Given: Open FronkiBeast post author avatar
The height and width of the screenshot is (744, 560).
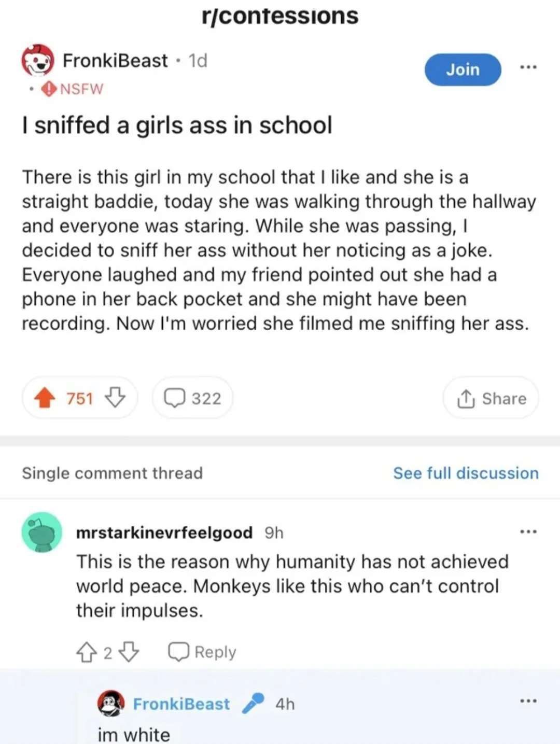Looking at the screenshot, I should pos(37,61).
